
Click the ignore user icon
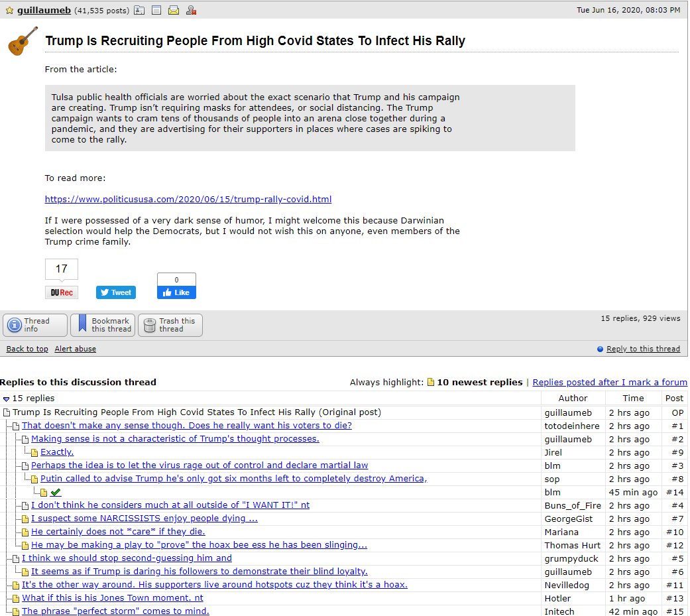click(x=191, y=10)
